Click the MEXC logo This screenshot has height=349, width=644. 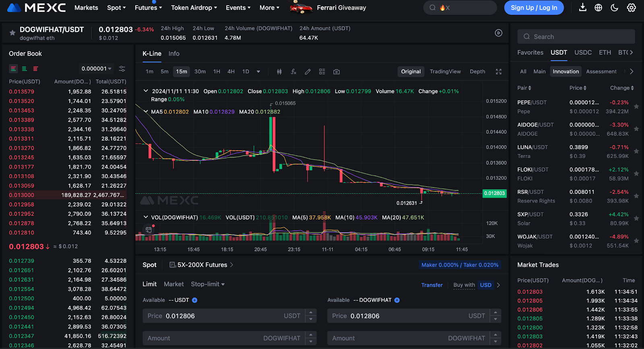[x=36, y=8]
